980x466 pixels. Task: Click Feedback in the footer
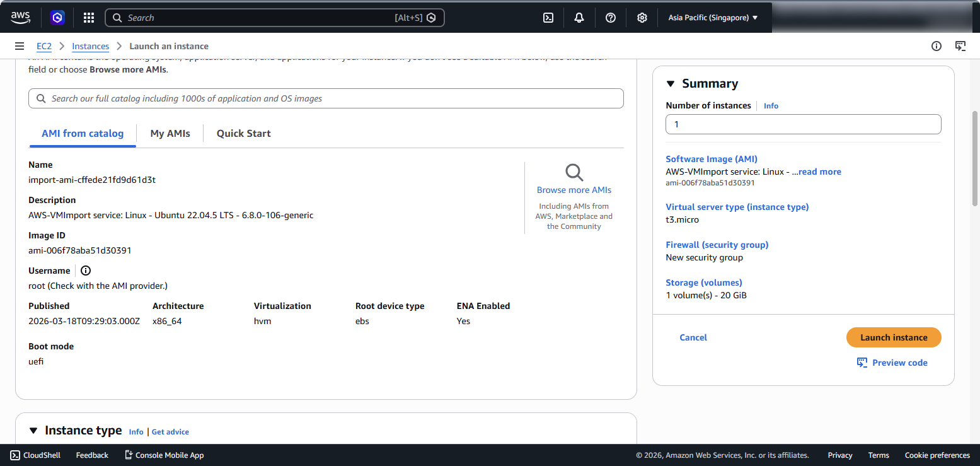point(92,455)
